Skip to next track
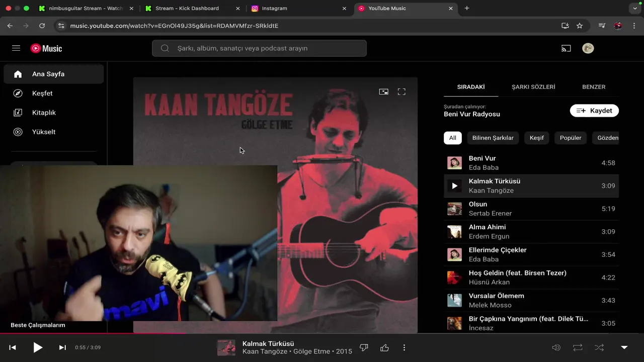 (62, 347)
